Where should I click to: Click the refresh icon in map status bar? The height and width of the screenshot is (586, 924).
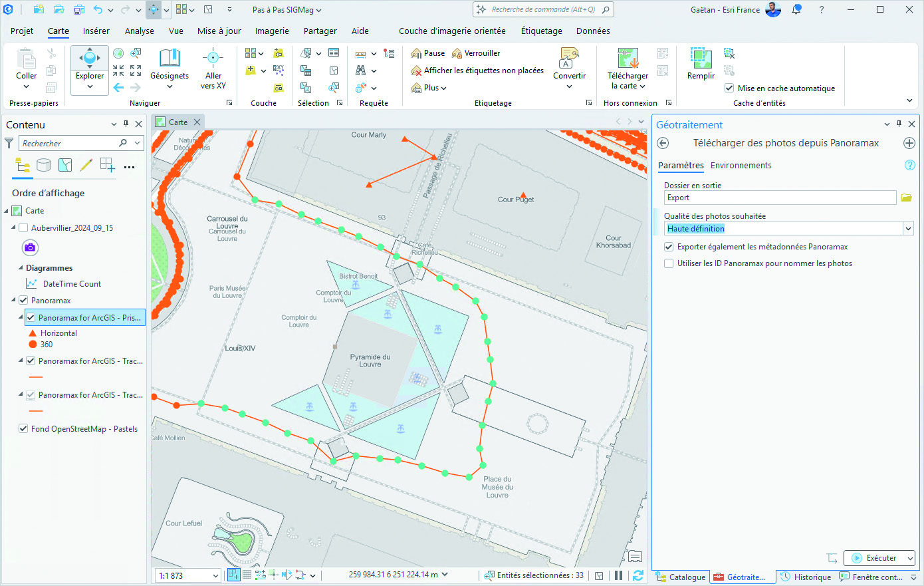638,575
